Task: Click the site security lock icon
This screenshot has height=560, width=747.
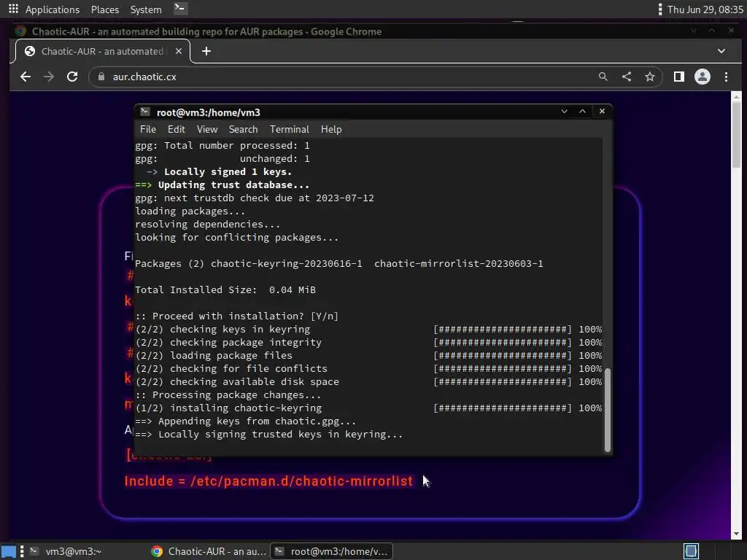Action: pos(101,77)
